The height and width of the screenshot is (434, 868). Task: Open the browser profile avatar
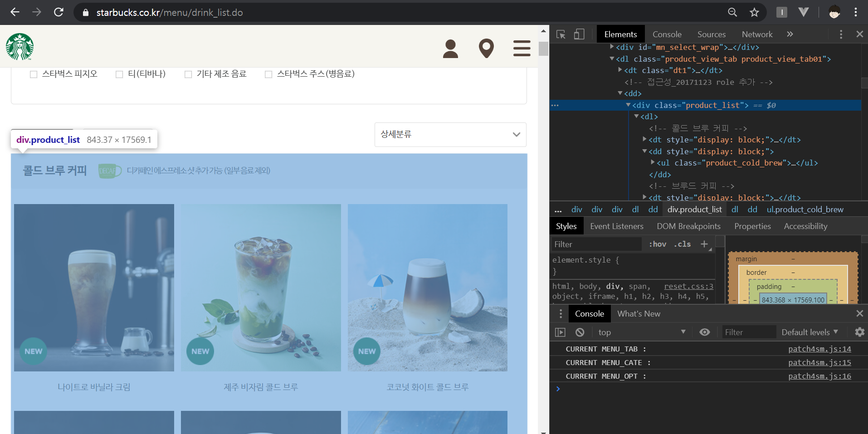tap(834, 12)
